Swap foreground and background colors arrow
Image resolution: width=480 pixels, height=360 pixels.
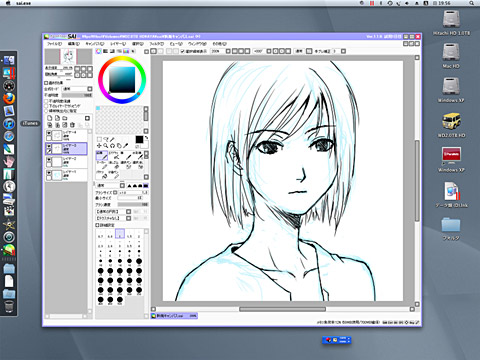pos(147,137)
